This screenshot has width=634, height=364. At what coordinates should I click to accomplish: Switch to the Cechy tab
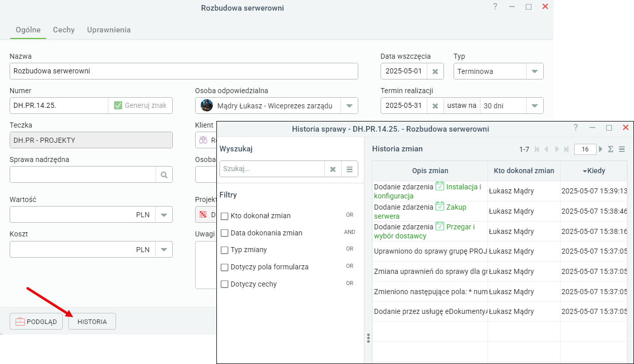click(x=64, y=30)
